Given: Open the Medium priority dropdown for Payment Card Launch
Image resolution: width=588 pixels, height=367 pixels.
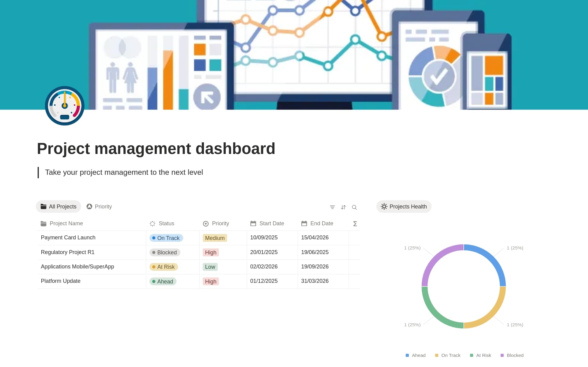Looking at the screenshot, I should pyautogui.click(x=214, y=238).
